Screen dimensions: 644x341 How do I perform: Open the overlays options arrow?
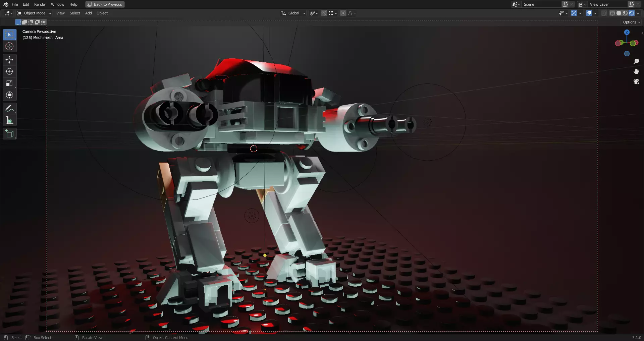point(595,13)
